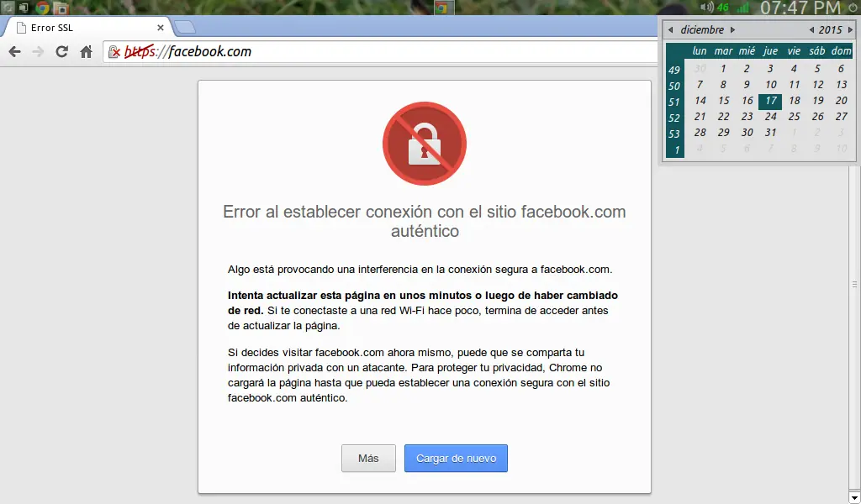Go to previous year before 2015

pos(811,29)
